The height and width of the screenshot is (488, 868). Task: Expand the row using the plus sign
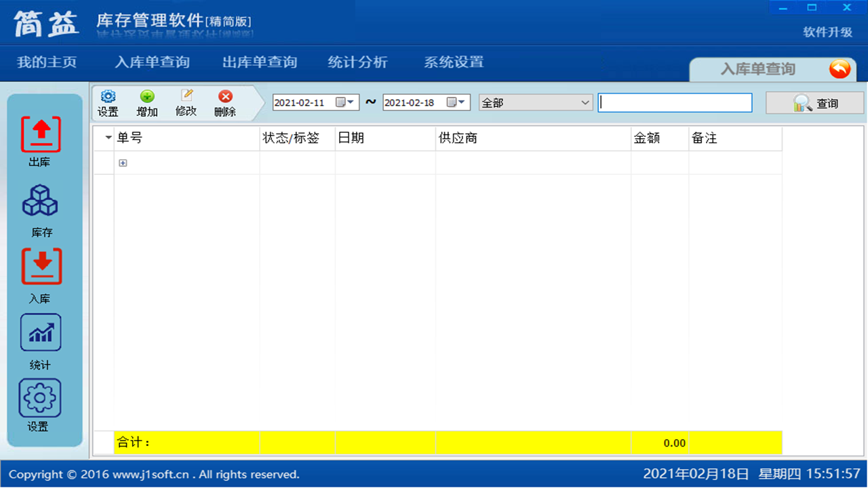tap(123, 163)
